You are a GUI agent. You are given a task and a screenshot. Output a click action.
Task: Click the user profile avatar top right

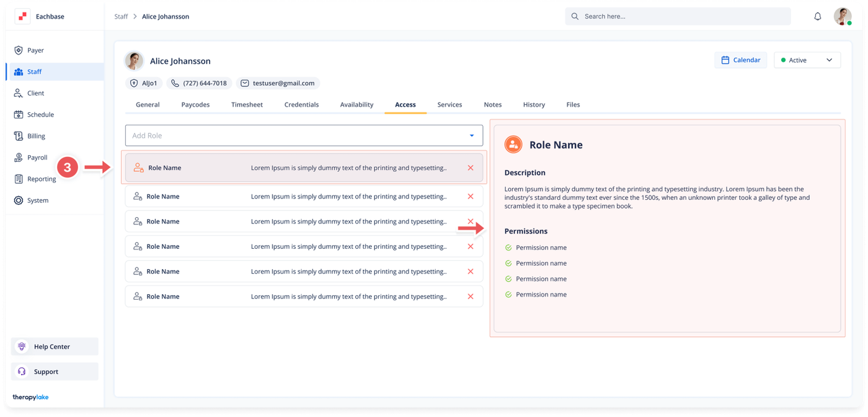pos(842,17)
